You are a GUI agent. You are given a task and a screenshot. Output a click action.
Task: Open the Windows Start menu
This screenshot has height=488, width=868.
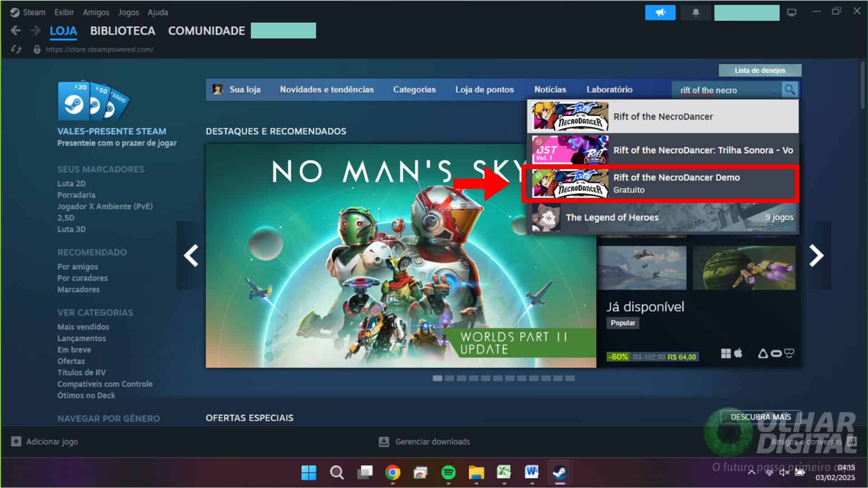[309, 473]
